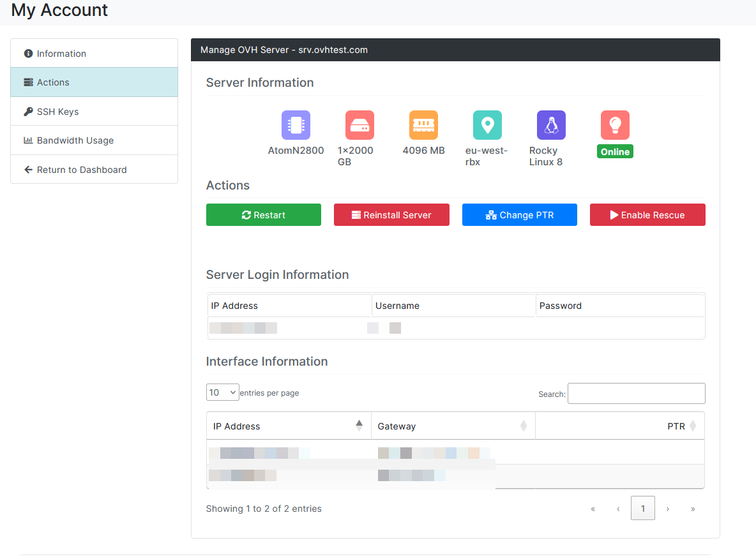This screenshot has height=559, width=756.
Task: Click the info circle icon beside Information
Action: [29, 54]
